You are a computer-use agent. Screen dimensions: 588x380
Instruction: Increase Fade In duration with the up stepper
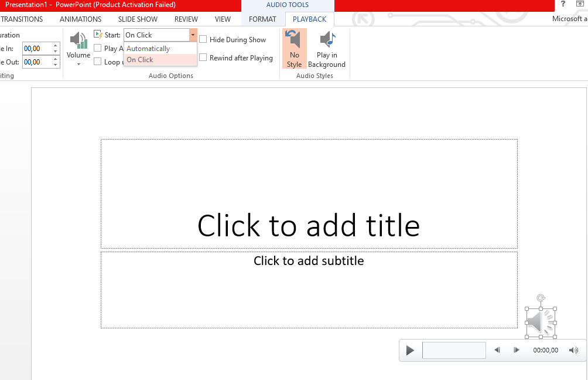coord(56,45)
